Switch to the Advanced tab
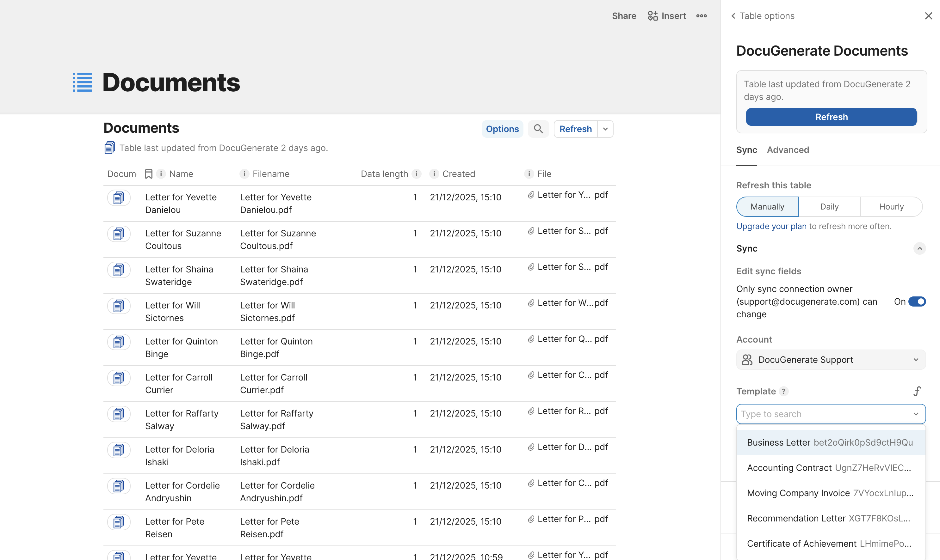This screenshot has width=940, height=560. tap(788, 150)
